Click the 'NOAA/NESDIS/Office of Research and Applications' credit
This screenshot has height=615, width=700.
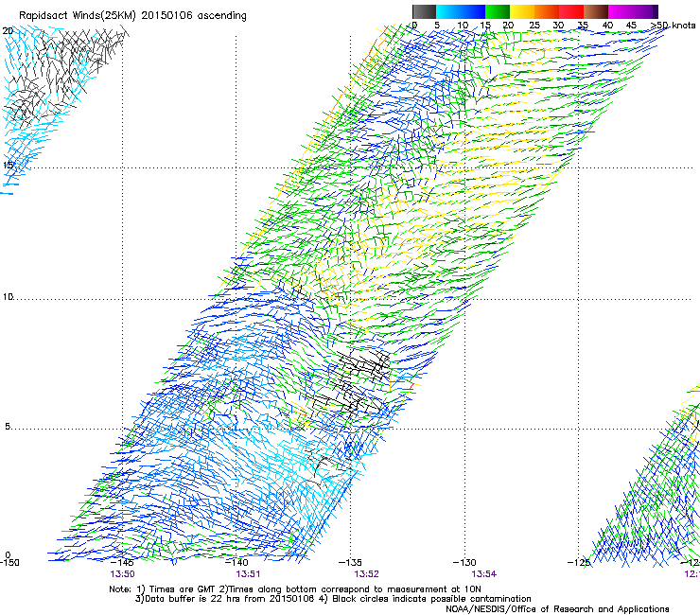pos(557,609)
